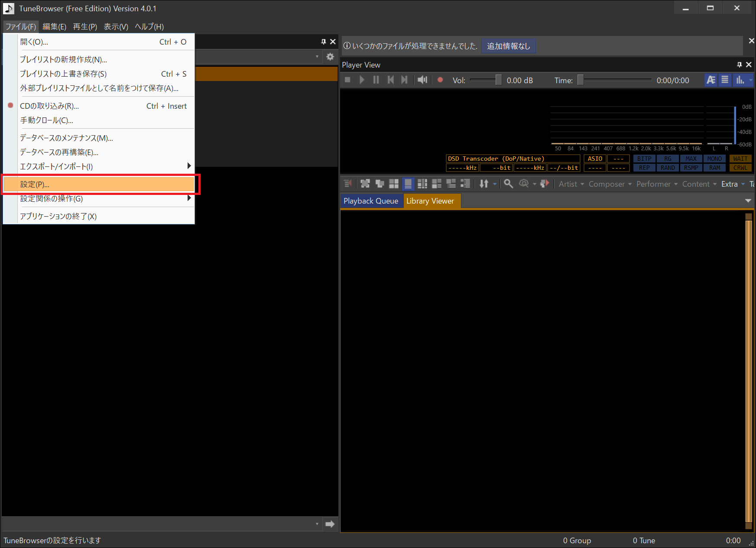Open the Performer filter dropdown
This screenshot has width=756, height=548.
coord(657,184)
